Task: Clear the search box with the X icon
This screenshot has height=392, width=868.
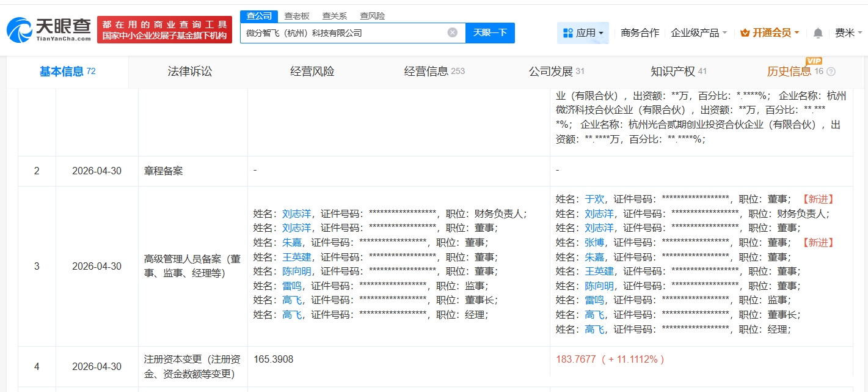Action: click(x=452, y=33)
